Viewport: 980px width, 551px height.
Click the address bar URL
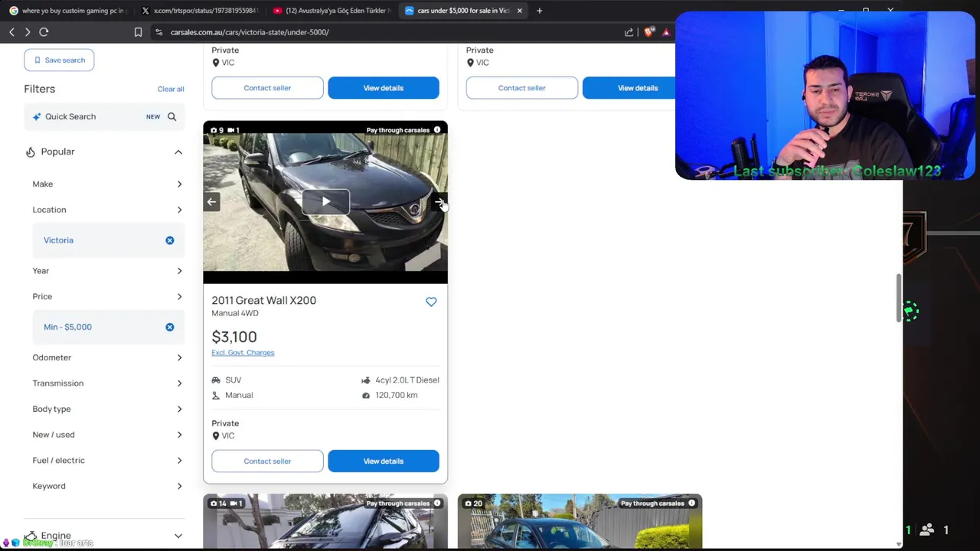(250, 32)
